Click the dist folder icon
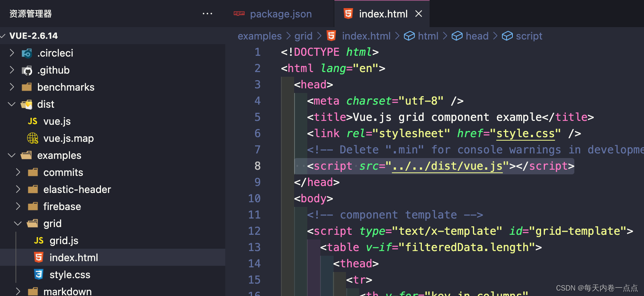 (x=27, y=104)
